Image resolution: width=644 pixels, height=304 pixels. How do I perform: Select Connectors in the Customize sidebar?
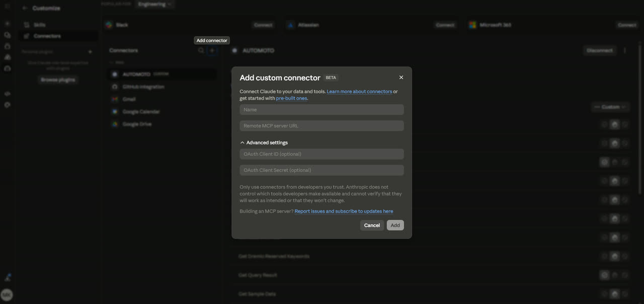(x=58, y=36)
